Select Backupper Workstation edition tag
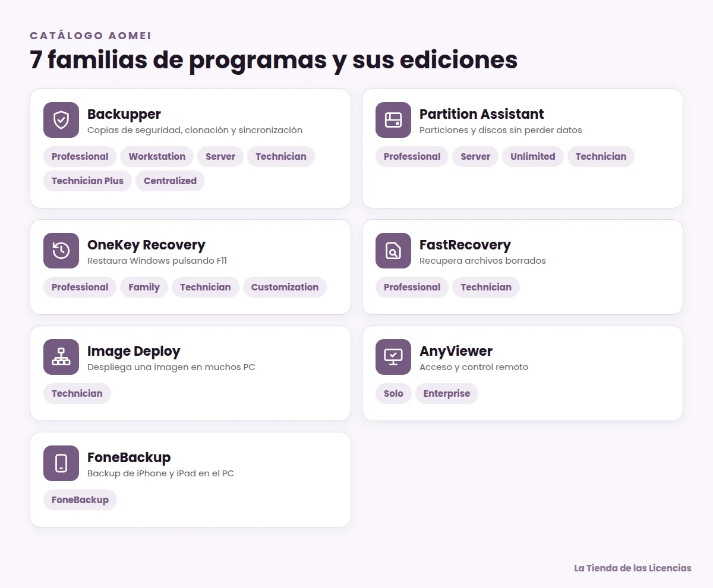The height and width of the screenshot is (588, 713). [157, 157]
